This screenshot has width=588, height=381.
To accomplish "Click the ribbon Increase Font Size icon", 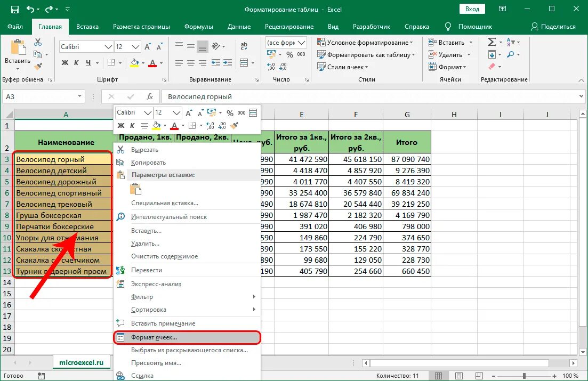I will click(148, 47).
